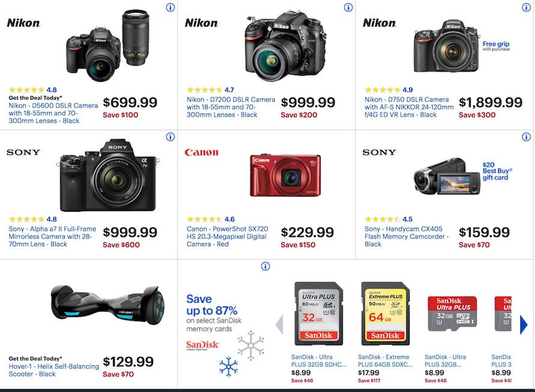Open Hover-1 Helix Self-Balancing Scooter link
This screenshot has height=392, width=535.
53,370
